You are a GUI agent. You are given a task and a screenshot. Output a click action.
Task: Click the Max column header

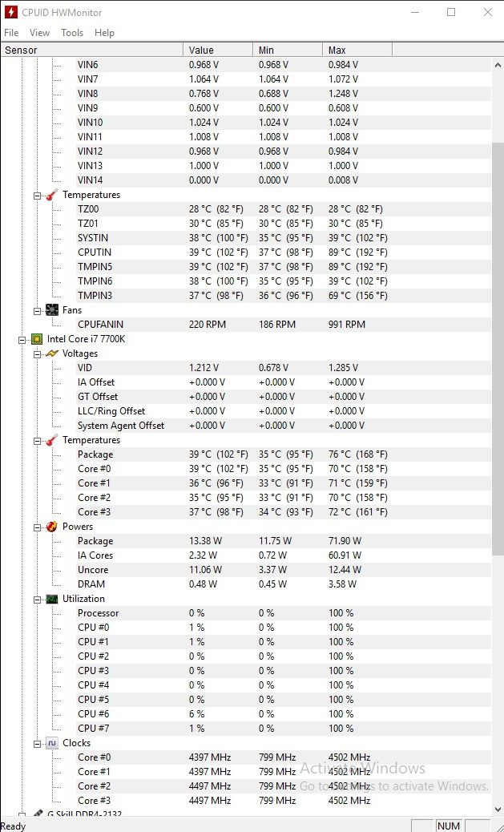(x=357, y=50)
